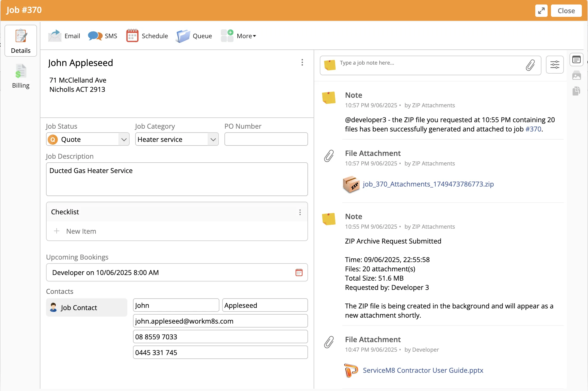Select the Developer booking on 10/06/2025
The width and height of the screenshot is (588, 391).
pos(177,272)
